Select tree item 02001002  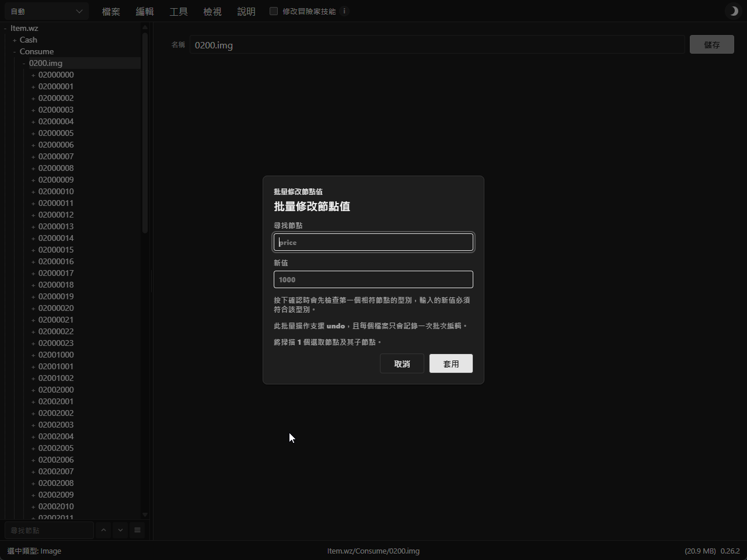click(x=56, y=378)
